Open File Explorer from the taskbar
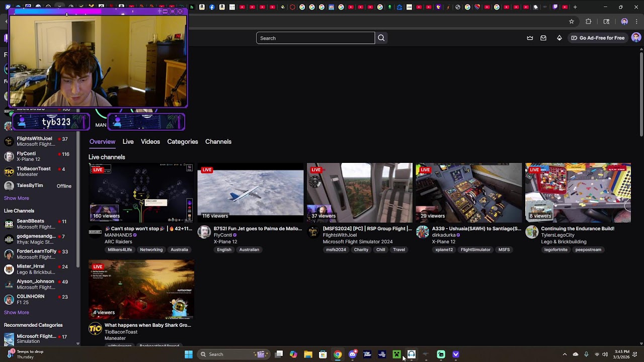 click(308, 354)
